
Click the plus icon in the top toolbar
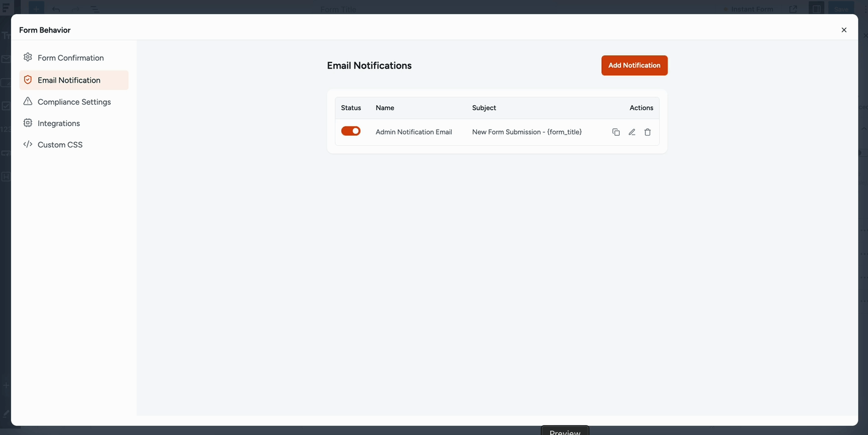35,9
